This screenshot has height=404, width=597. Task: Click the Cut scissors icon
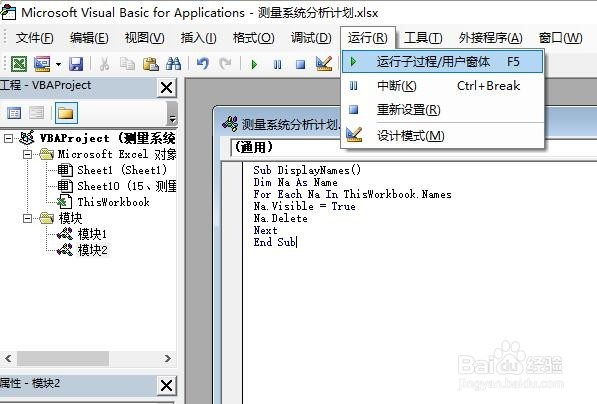(x=104, y=64)
